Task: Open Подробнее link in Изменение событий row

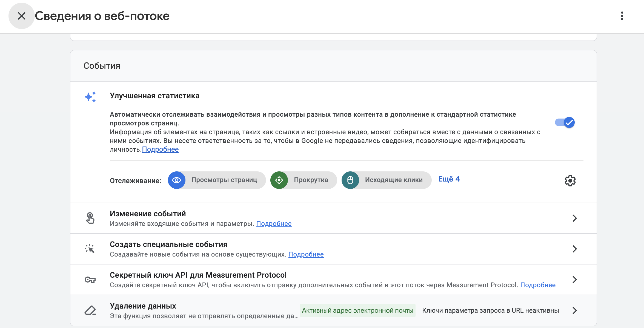Action: [274, 224]
